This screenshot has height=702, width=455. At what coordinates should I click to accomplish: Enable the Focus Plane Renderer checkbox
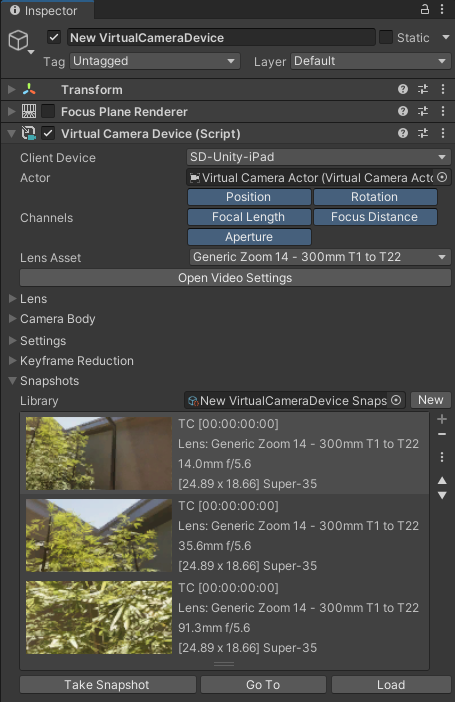48,111
